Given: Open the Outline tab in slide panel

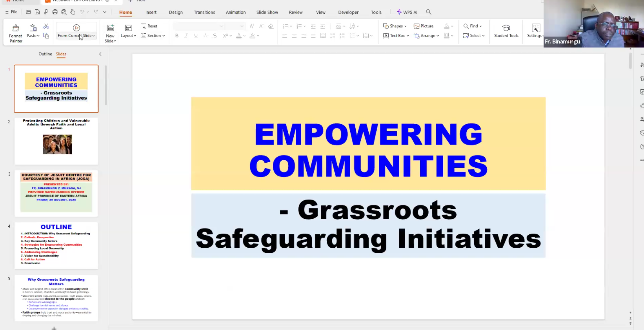Looking at the screenshot, I should 45,54.
